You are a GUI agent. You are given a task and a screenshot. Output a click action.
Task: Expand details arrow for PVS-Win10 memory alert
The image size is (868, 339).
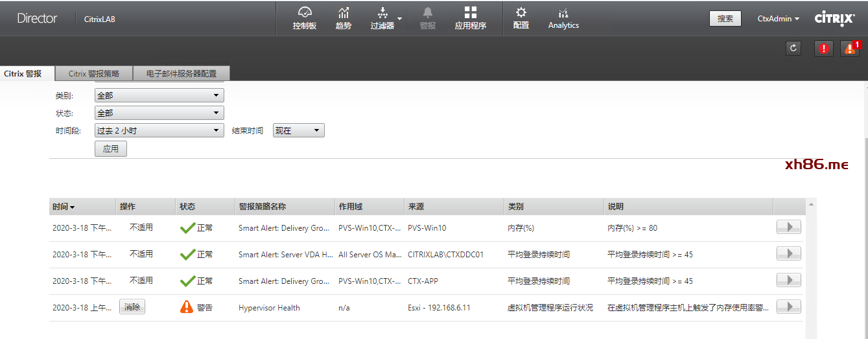(x=788, y=227)
